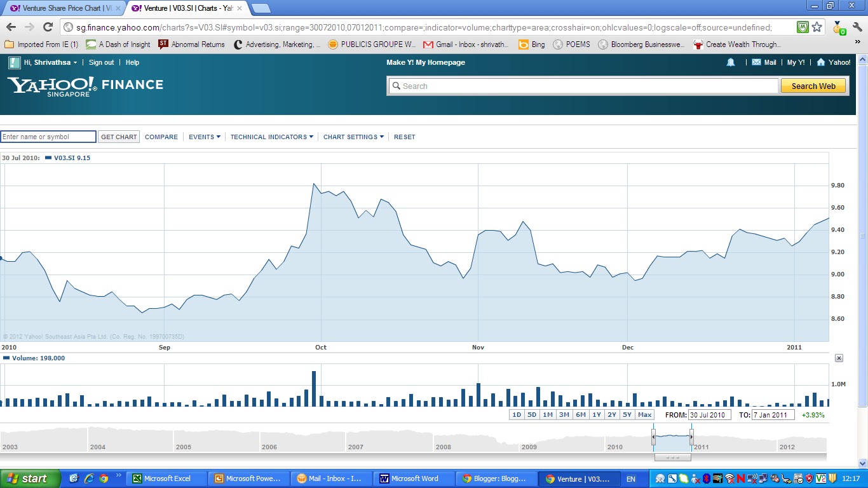Open a new browser tab
The width and height of the screenshot is (868, 488).
pos(261,8)
